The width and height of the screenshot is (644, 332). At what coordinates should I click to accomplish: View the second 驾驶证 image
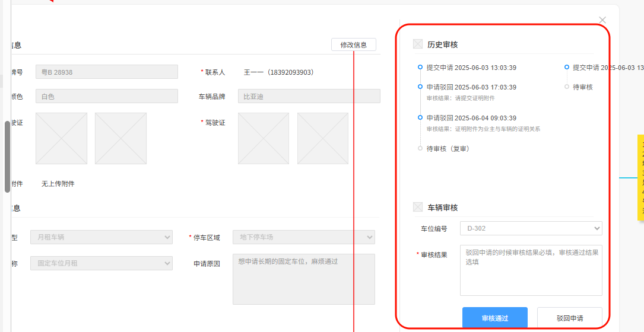[x=323, y=138]
